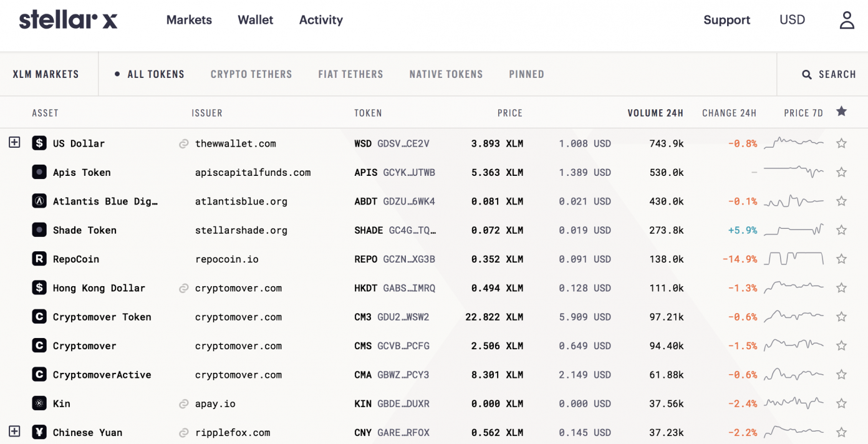The width and height of the screenshot is (868, 444).
Task: Switch to the Fiat Tethers tab
Action: 350,74
